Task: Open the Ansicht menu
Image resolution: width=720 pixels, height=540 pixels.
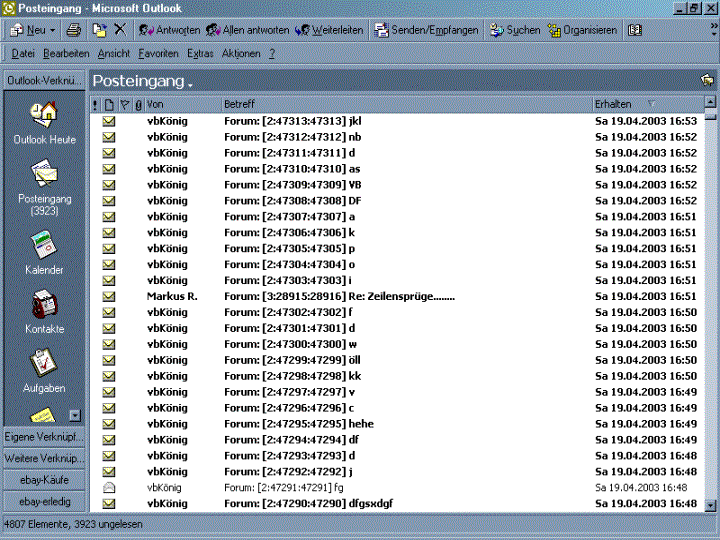Action: [114, 53]
